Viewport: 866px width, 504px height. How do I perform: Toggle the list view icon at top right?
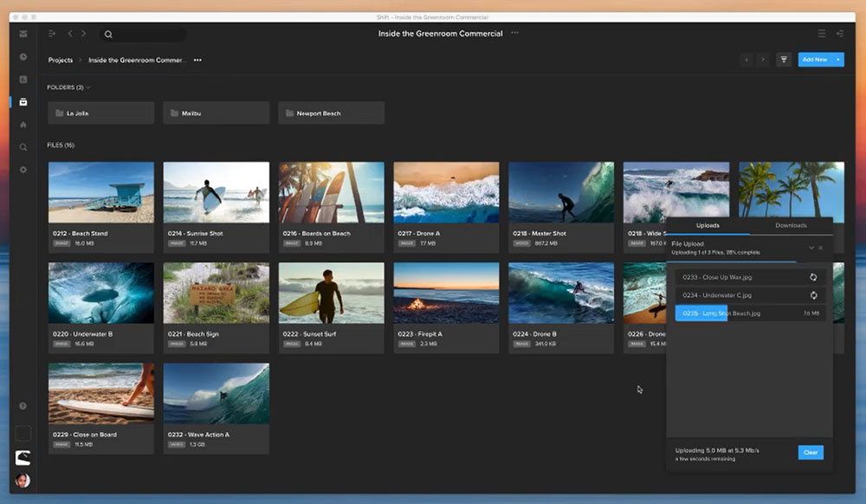(x=822, y=34)
